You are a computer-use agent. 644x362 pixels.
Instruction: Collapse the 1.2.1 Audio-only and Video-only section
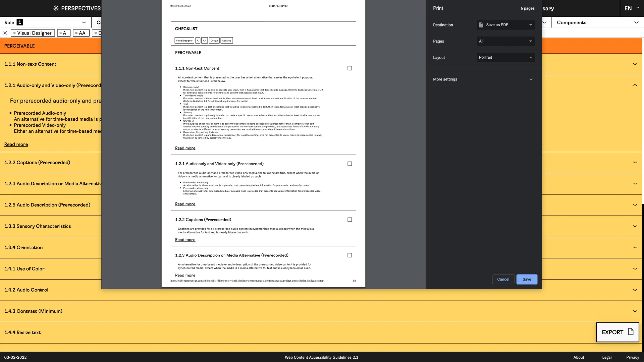(x=635, y=85)
